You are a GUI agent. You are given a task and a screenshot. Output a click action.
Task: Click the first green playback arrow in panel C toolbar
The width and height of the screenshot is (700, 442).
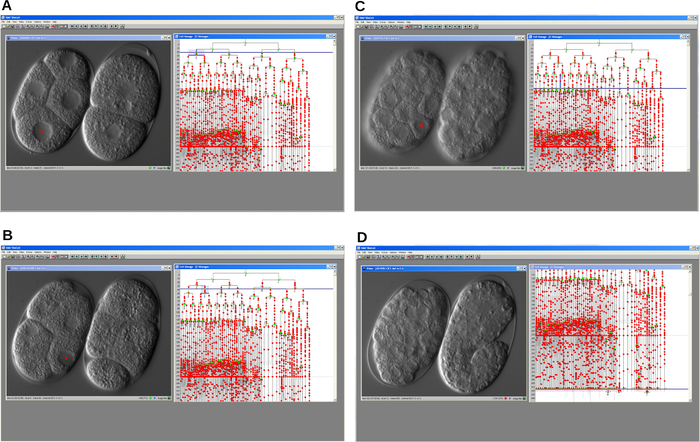426,26
